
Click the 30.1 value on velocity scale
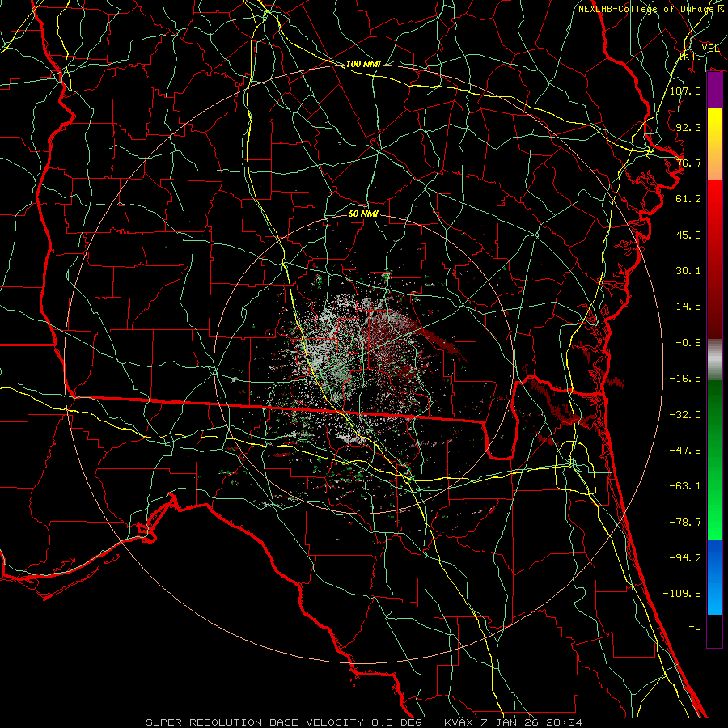pos(688,271)
